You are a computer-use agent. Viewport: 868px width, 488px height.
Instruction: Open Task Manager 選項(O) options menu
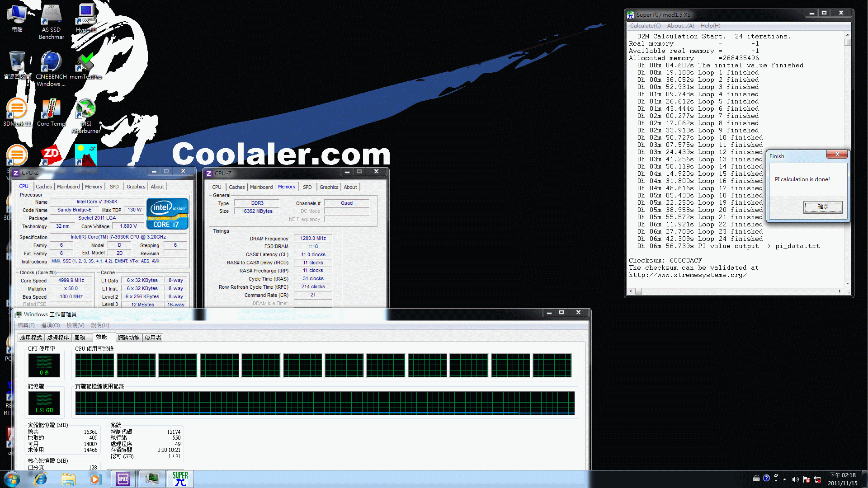point(51,325)
